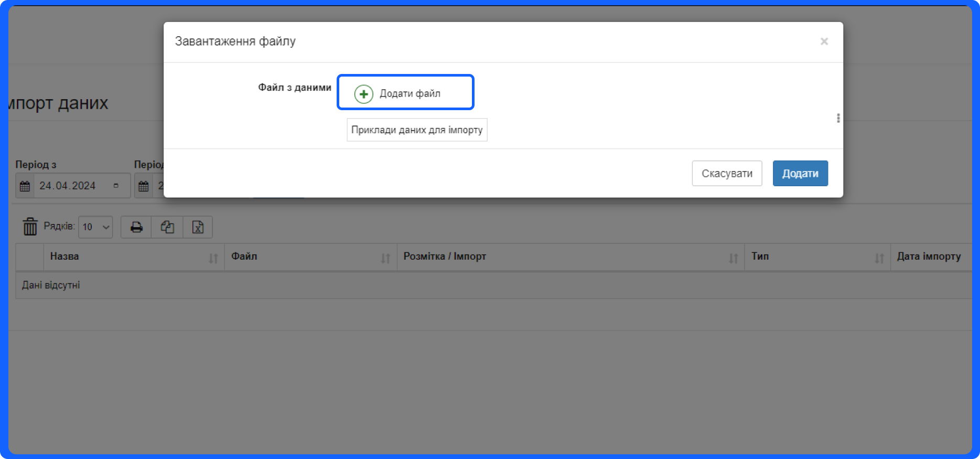Click the copy table icon
The image size is (980, 459).
(x=167, y=227)
